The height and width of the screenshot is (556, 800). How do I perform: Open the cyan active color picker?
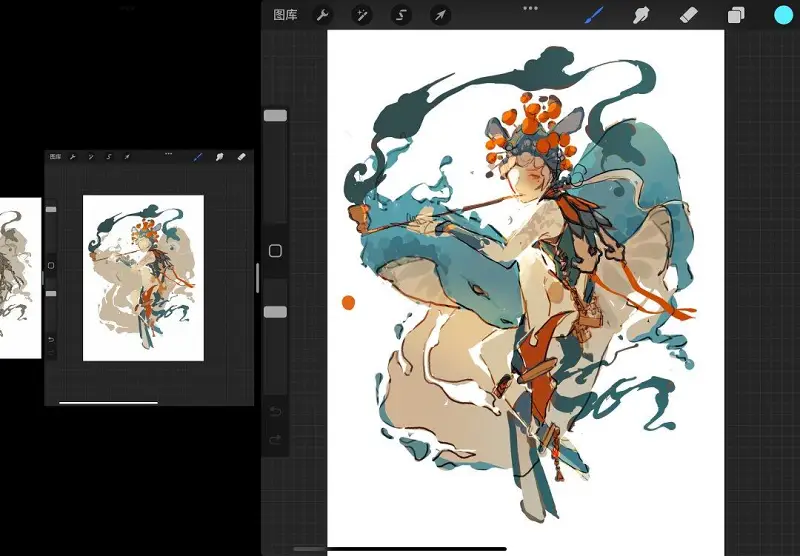coord(784,15)
